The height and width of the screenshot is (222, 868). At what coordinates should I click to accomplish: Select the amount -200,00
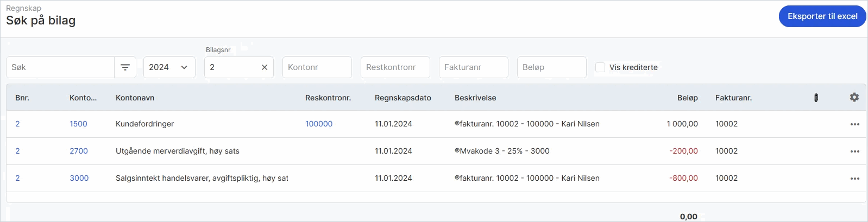(x=684, y=151)
